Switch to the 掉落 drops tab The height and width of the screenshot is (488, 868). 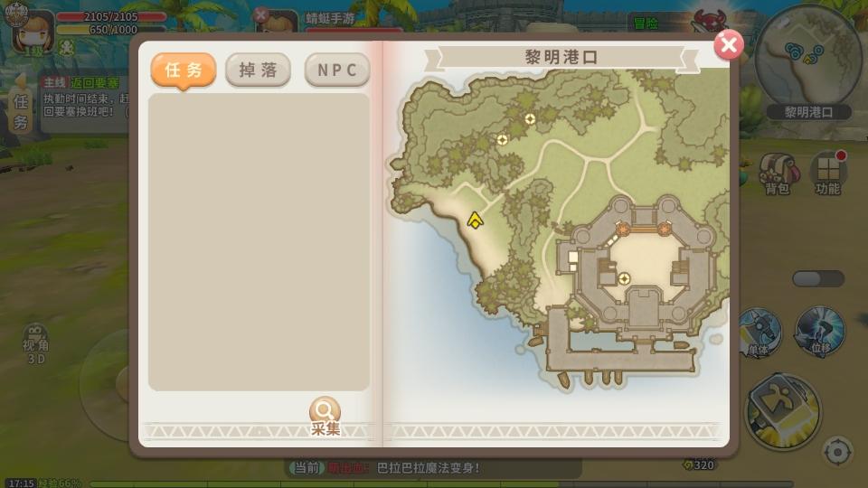(x=258, y=70)
